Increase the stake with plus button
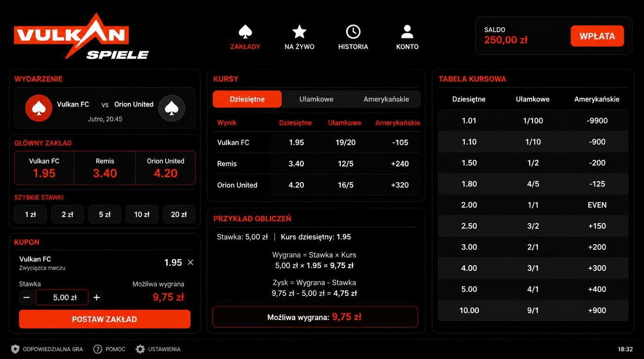This screenshot has height=359, width=644. 96,297
